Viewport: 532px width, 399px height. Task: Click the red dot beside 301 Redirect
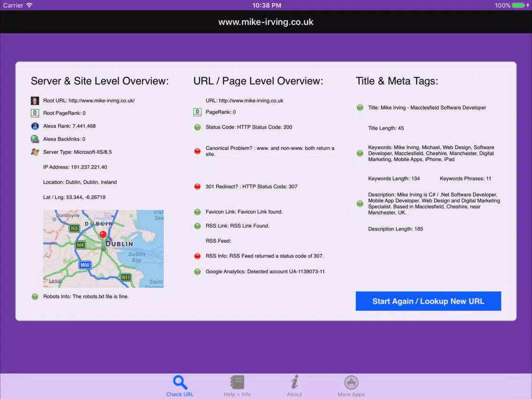[x=198, y=186]
